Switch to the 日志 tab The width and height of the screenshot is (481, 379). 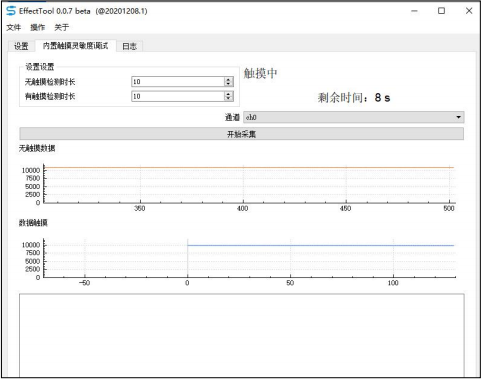(129, 46)
